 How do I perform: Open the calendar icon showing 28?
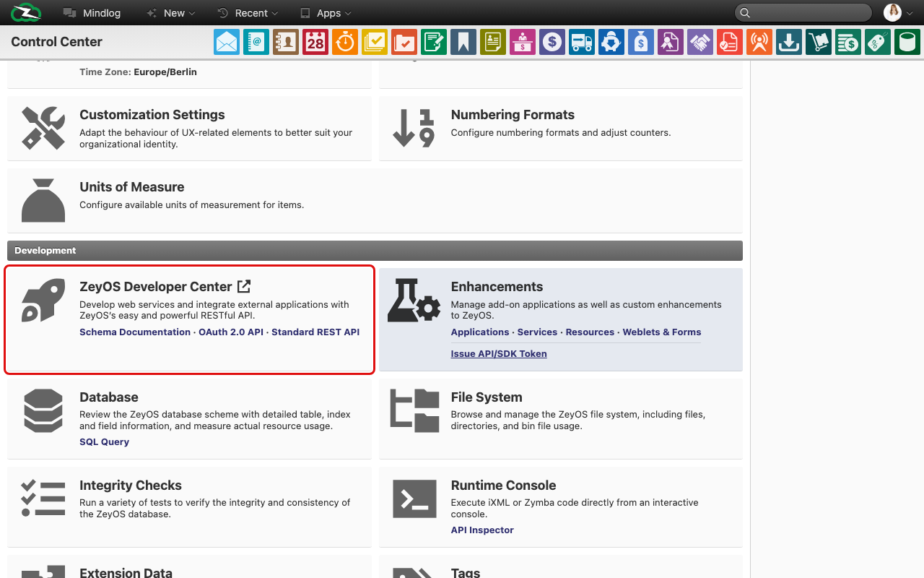click(315, 42)
